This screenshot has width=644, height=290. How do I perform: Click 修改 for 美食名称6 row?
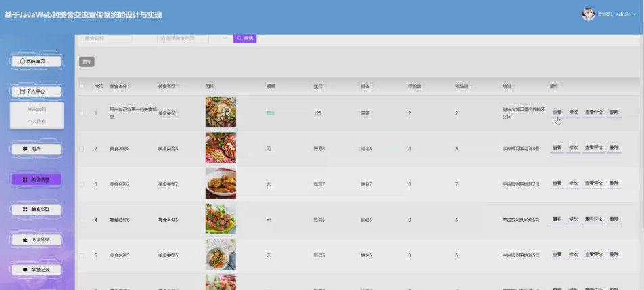(574, 220)
